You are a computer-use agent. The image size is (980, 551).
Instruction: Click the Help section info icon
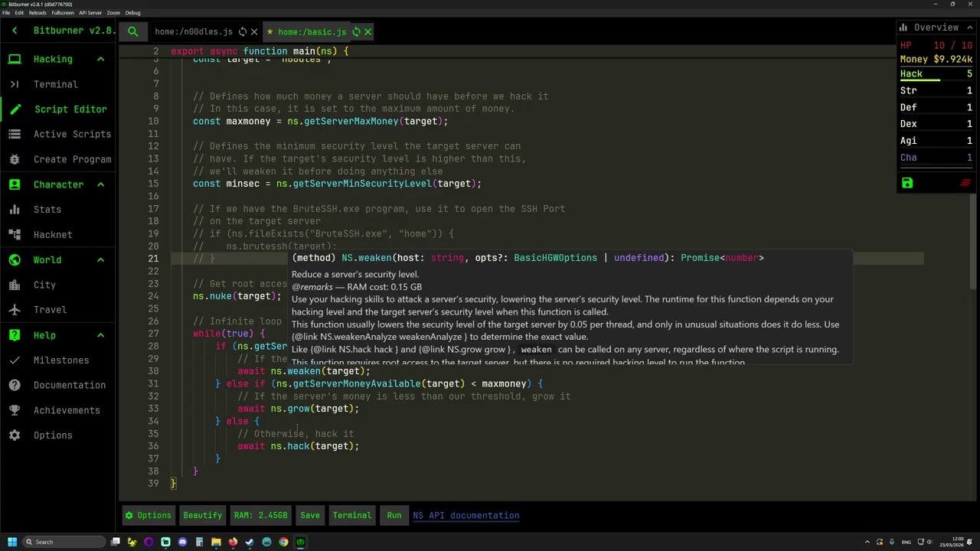point(15,335)
